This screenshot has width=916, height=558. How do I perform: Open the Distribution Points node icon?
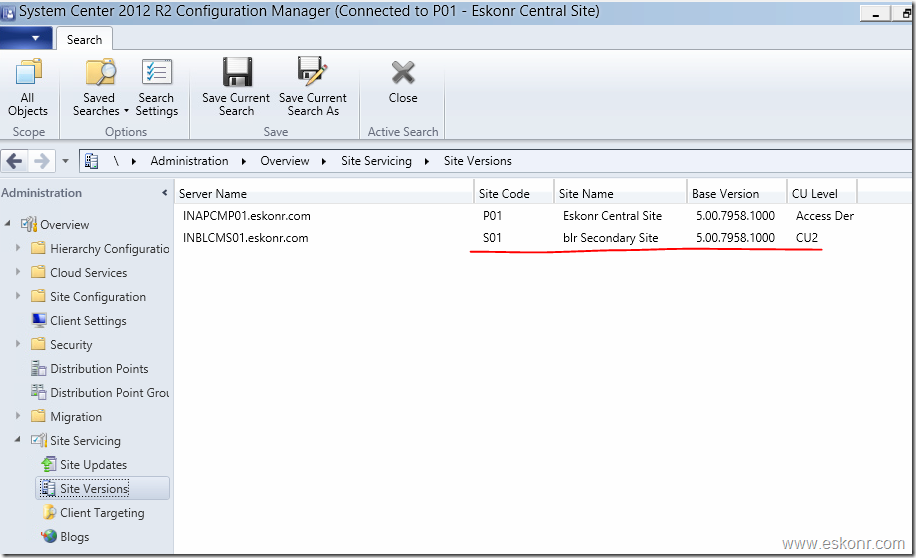tap(39, 368)
